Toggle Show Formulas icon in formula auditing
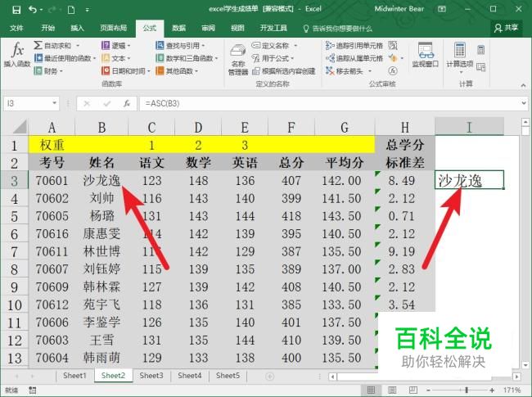Image resolution: width=532 pixels, height=397 pixels. tap(393, 45)
